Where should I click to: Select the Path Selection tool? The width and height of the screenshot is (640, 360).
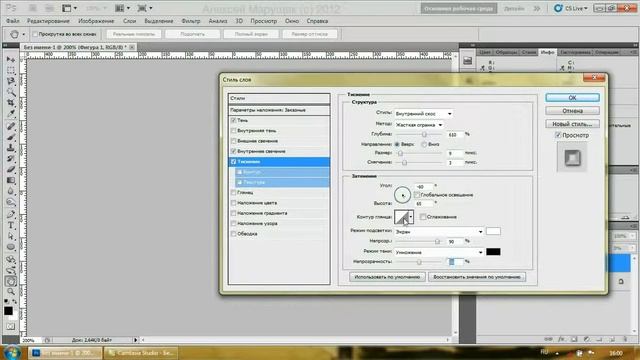coord(11,236)
